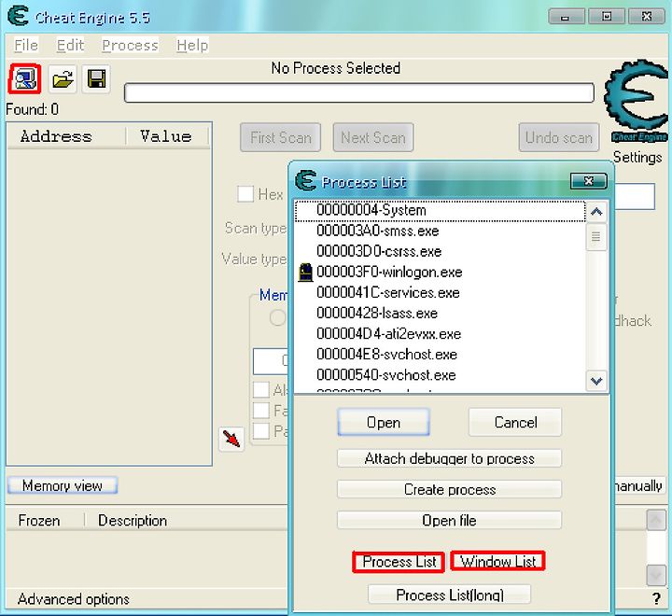This screenshot has width=672, height=616.
Task: Open the File menu
Action: (x=26, y=45)
